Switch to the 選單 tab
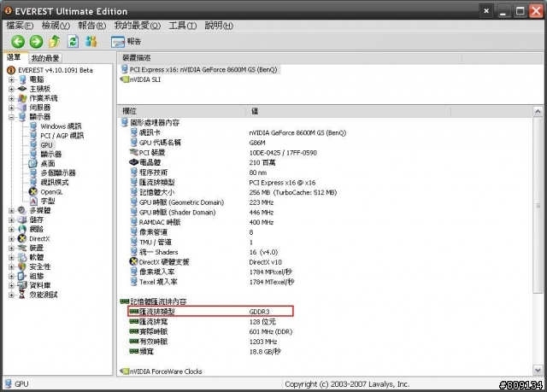 [x=14, y=57]
